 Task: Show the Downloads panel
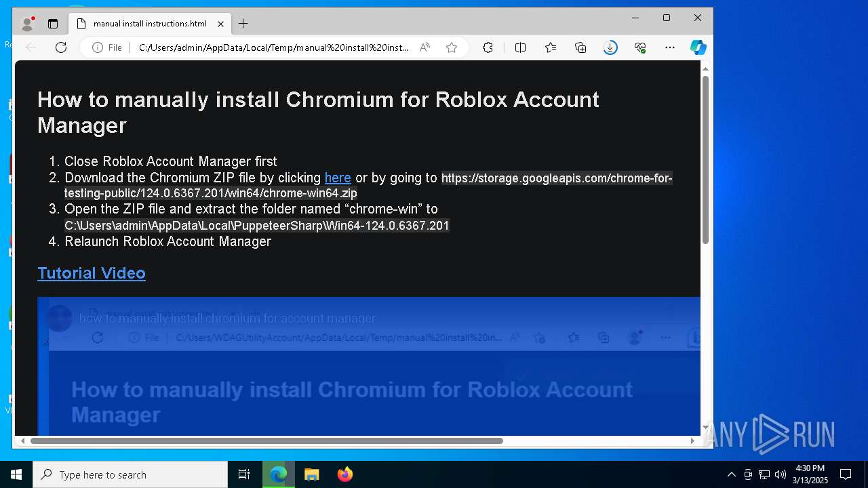click(x=610, y=47)
